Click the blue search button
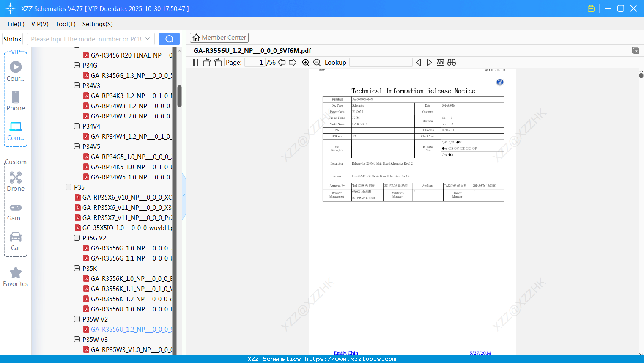The image size is (644, 363). [169, 39]
